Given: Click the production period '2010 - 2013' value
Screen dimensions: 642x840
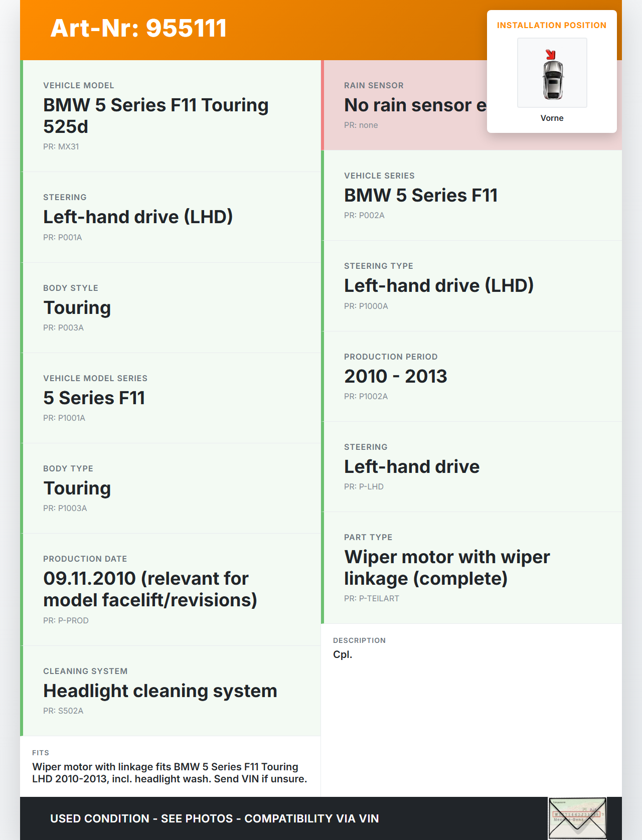Looking at the screenshot, I should coord(395,376).
